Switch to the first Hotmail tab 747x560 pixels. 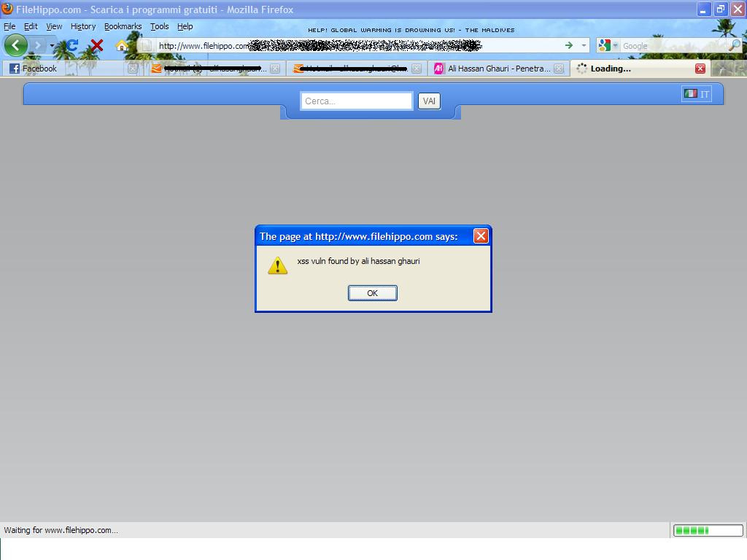click(215, 69)
